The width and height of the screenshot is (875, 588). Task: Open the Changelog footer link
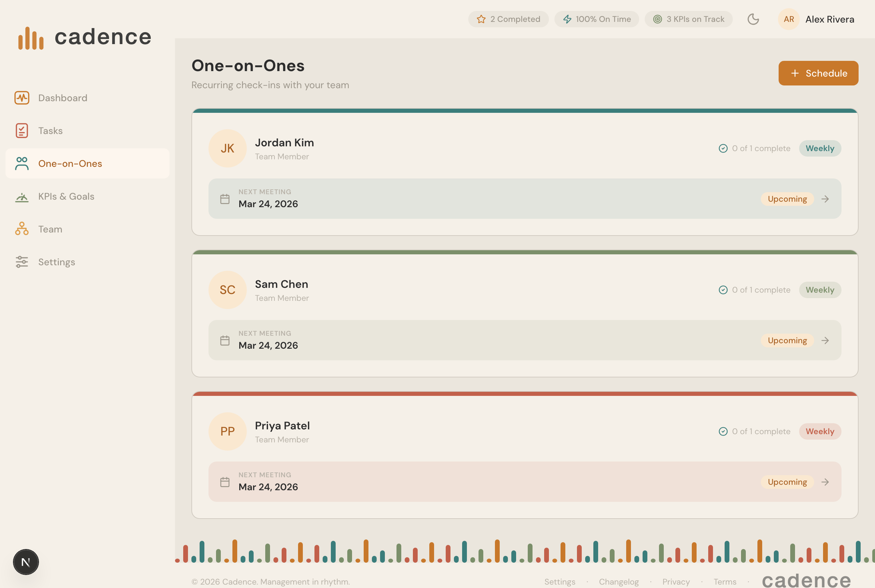[619, 582]
